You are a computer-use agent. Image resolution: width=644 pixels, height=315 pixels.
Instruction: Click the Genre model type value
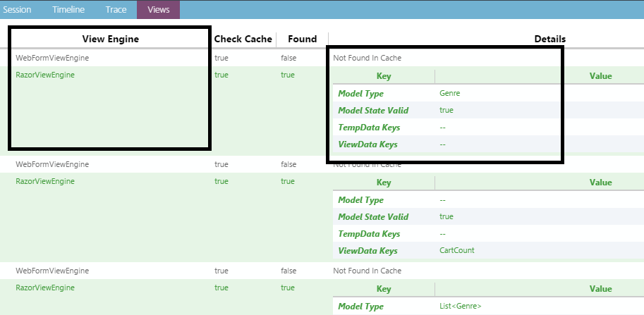click(449, 93)
